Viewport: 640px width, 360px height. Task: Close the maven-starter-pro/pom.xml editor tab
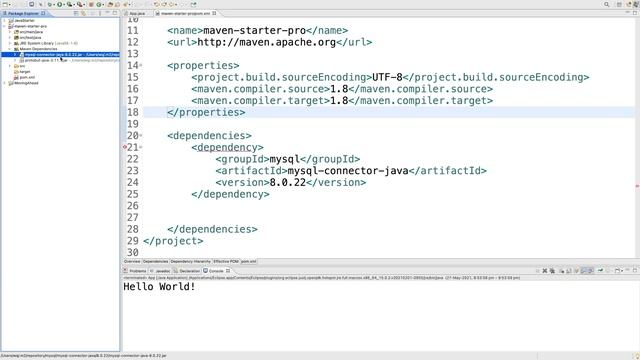214,13
